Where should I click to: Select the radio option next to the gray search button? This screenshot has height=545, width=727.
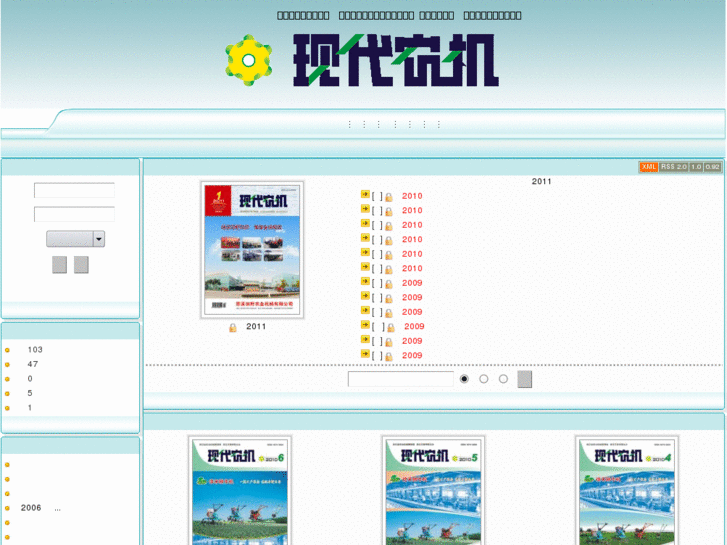tap(503, 379)
